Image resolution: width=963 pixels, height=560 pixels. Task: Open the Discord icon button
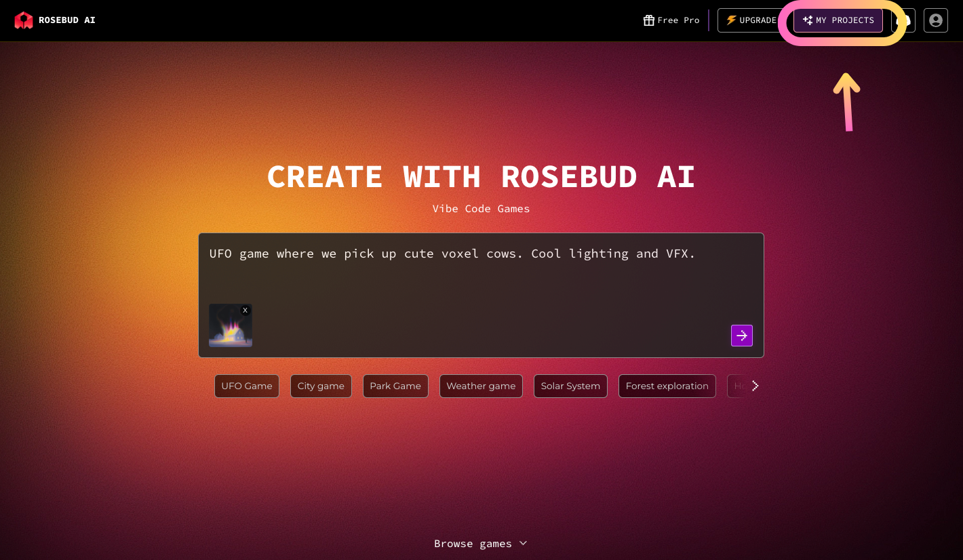pyautogui.click(x=903, y=20)
